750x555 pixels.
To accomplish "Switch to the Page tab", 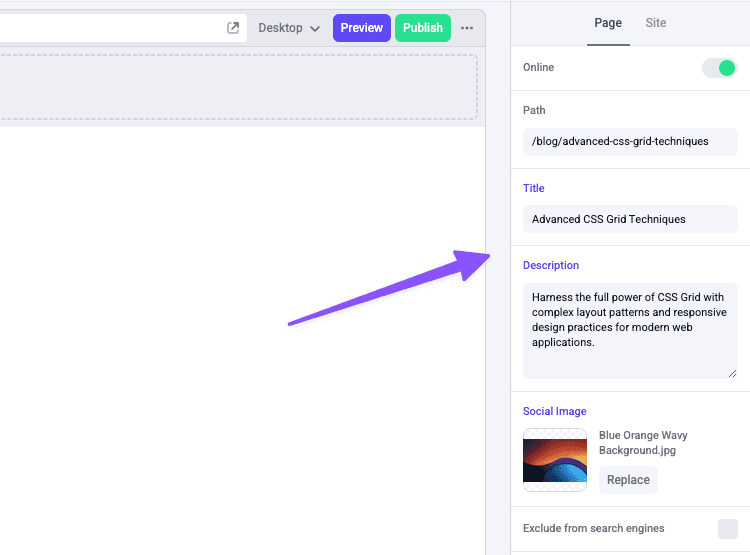I will [608, 23].
